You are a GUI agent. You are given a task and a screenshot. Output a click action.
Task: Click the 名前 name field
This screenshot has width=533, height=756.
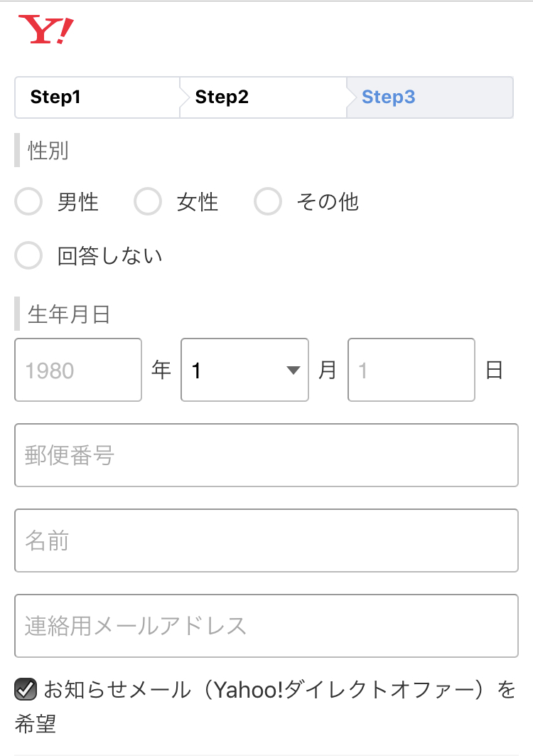[x=266, y=541]
